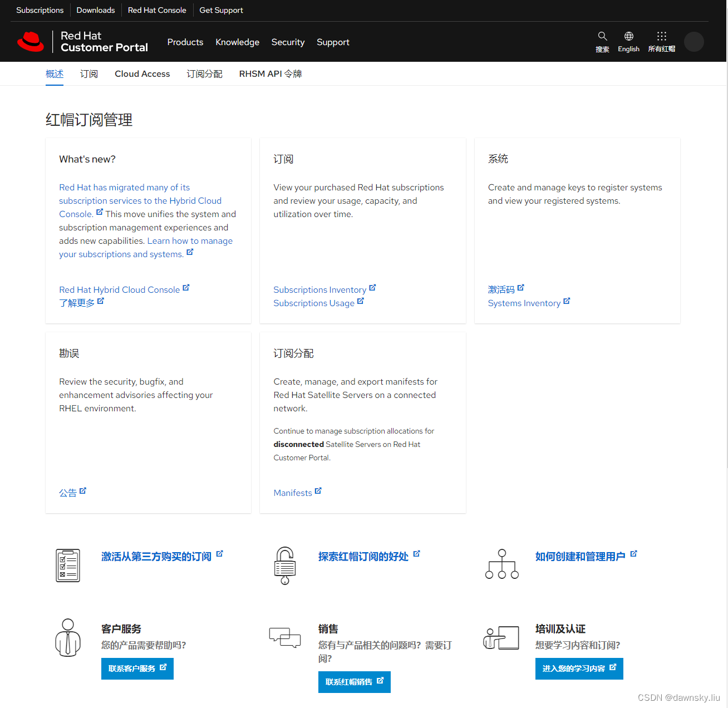Click the 进入您的学习内容 button
The height and width of the screenshot is (708, 728).
coord(579,668)
